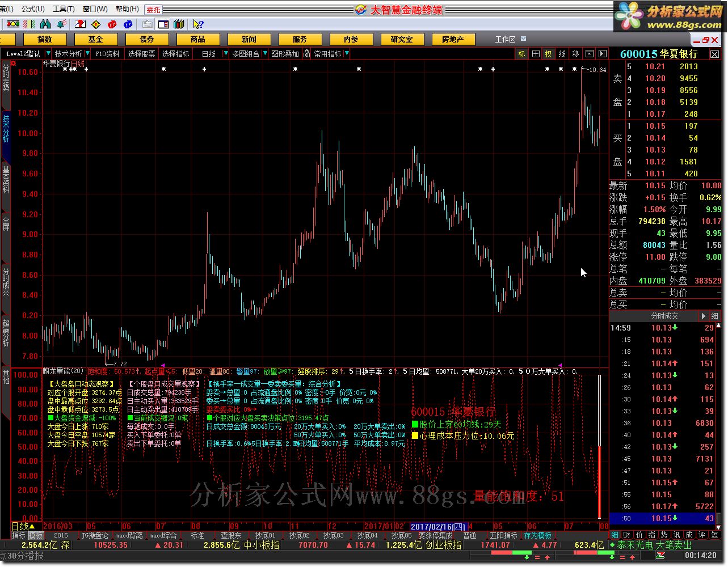Toggle the 标 marker button
Viewport: 728px width, 567px height.
(522, 54)
